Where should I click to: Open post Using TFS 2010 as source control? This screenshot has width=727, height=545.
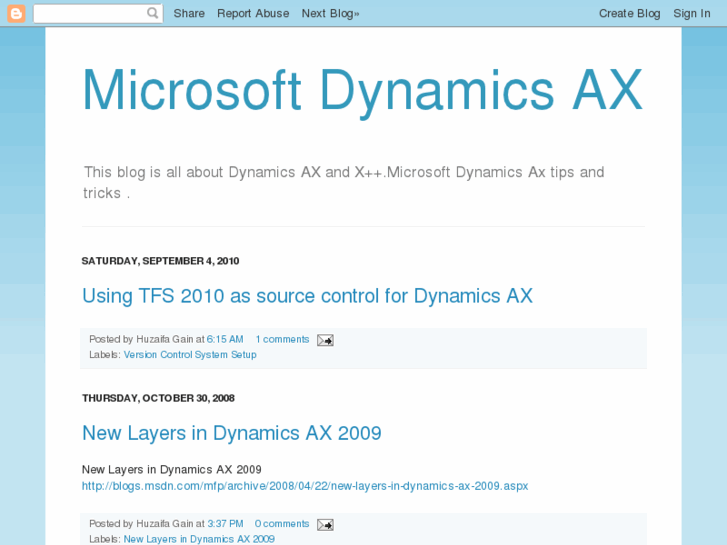[307, 296]
